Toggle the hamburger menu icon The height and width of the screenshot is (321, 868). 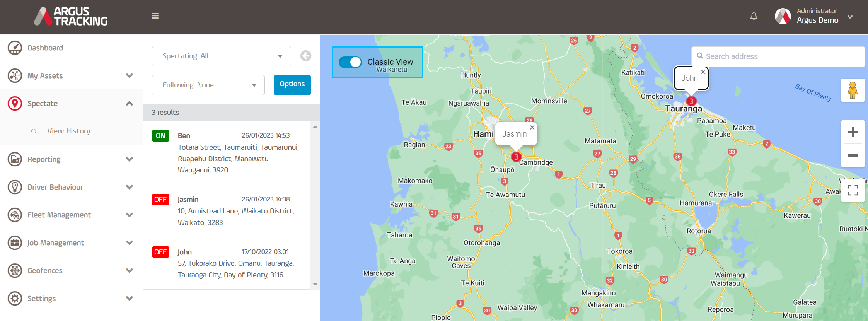tap(155, 16)
